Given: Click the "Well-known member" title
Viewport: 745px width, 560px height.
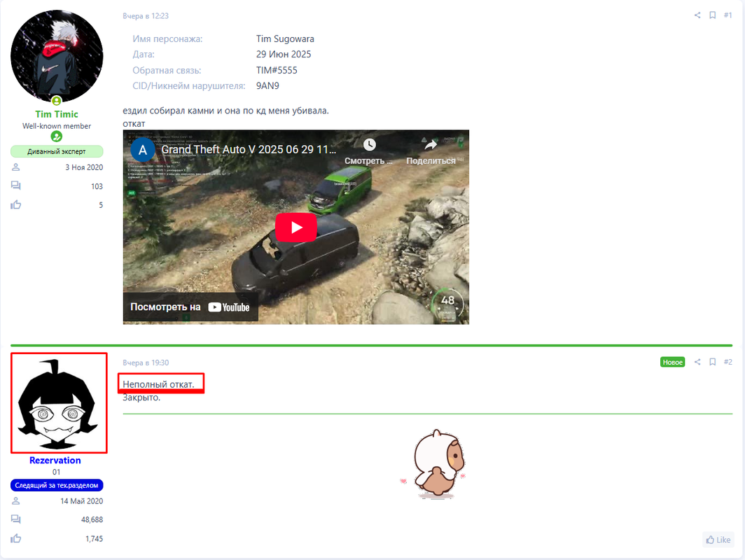Looking at the screenshot, I should [x=57, y=126].
